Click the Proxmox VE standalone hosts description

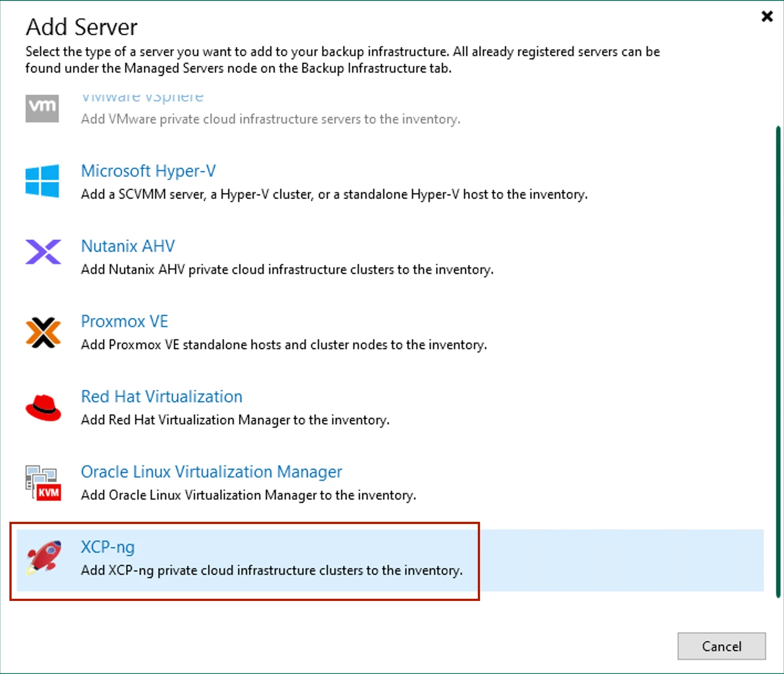click(x=283, y=345)
